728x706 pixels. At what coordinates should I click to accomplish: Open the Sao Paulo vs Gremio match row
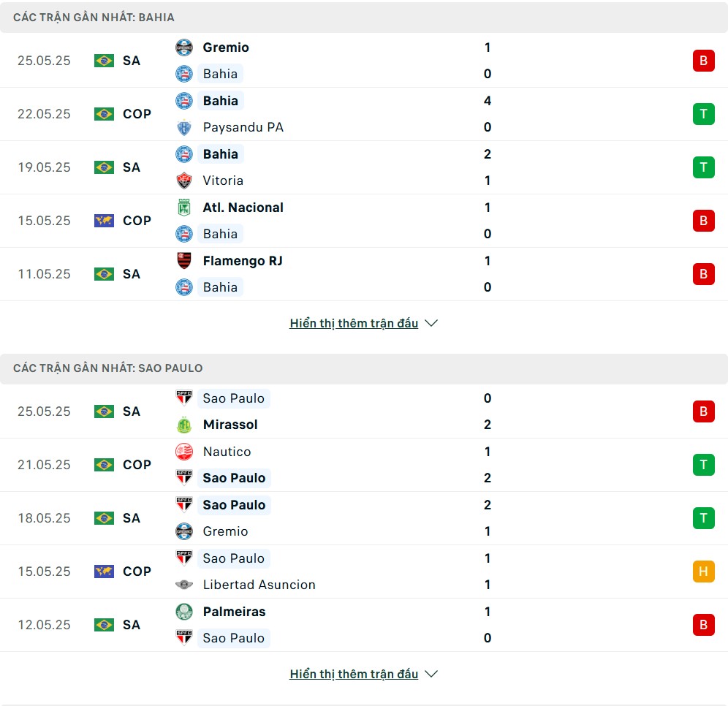(364, 518)
